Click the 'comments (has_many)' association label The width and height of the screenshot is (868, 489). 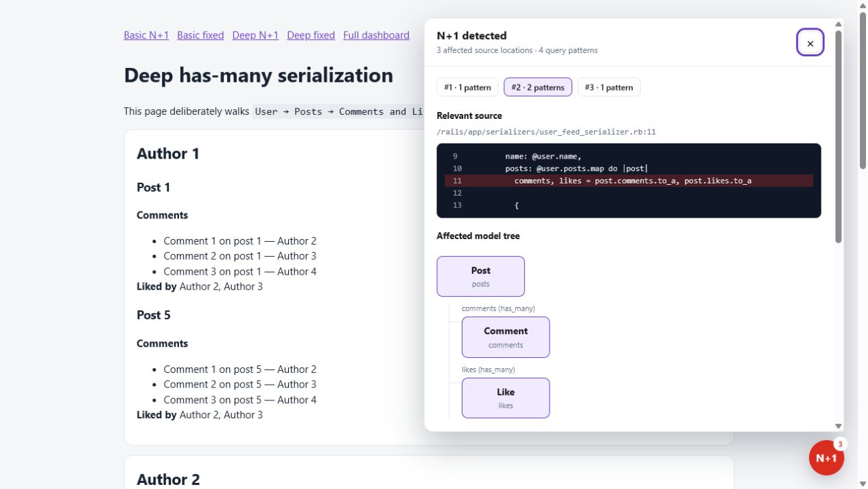click(498, 308)
